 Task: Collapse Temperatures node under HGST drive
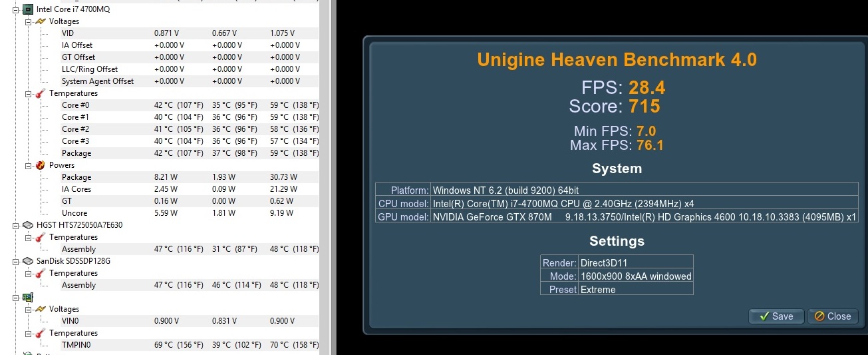28,237
